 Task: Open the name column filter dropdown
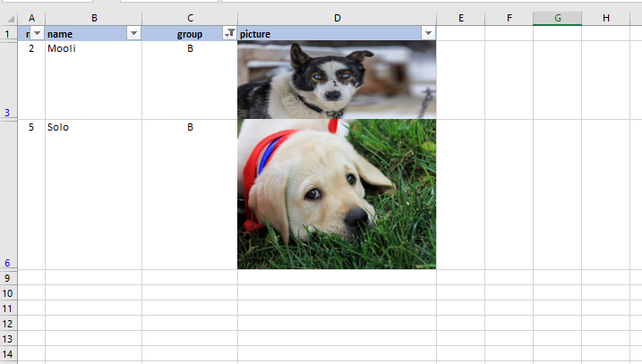(133, 33)
